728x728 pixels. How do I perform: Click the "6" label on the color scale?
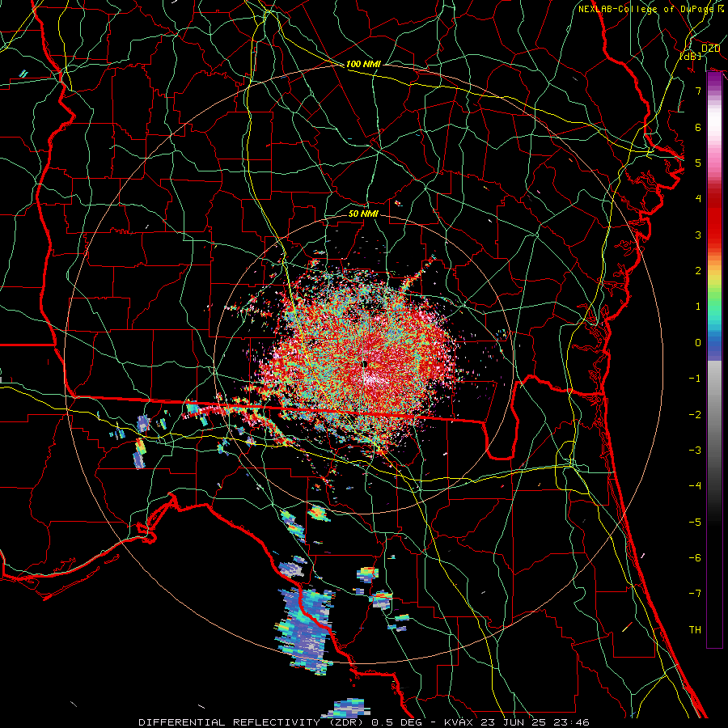coord(698,127)
